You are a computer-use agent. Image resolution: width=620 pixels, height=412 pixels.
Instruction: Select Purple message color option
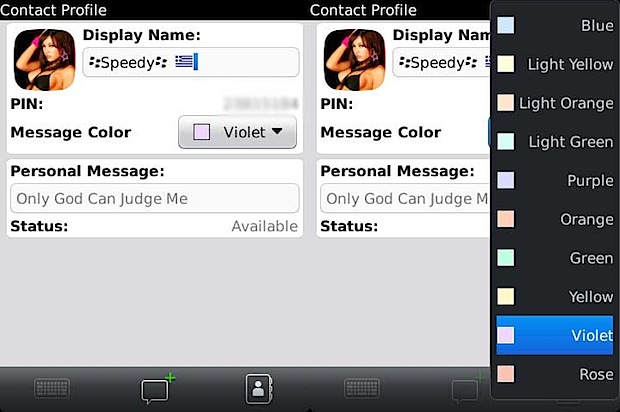(555, 180)
